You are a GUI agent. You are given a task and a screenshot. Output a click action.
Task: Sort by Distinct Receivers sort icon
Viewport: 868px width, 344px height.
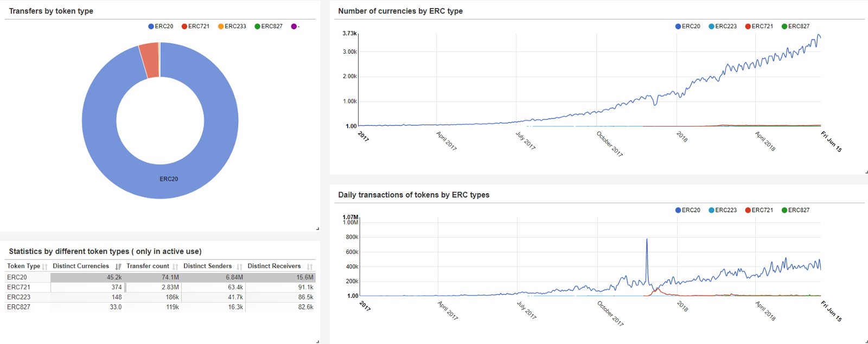310,266
